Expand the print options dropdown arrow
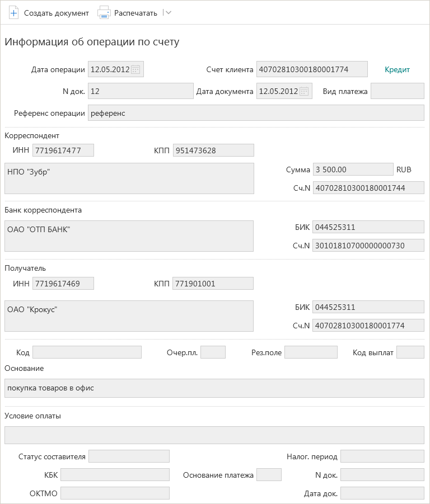Screen dimensions: 430x504 coord(167,13)
